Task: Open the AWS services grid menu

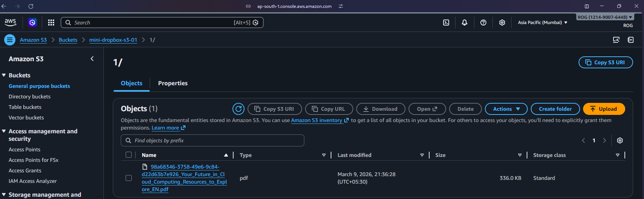Action: pyautogui.click(x=51, y=23)
